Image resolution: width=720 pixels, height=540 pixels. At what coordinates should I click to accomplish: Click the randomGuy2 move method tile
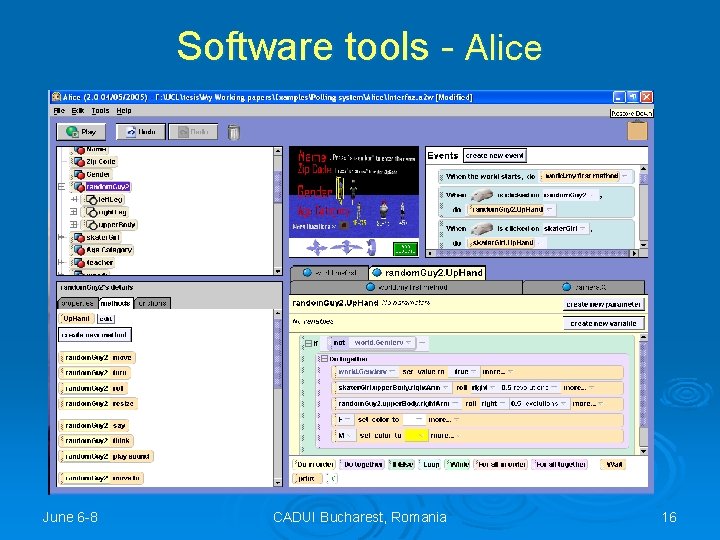97,358
